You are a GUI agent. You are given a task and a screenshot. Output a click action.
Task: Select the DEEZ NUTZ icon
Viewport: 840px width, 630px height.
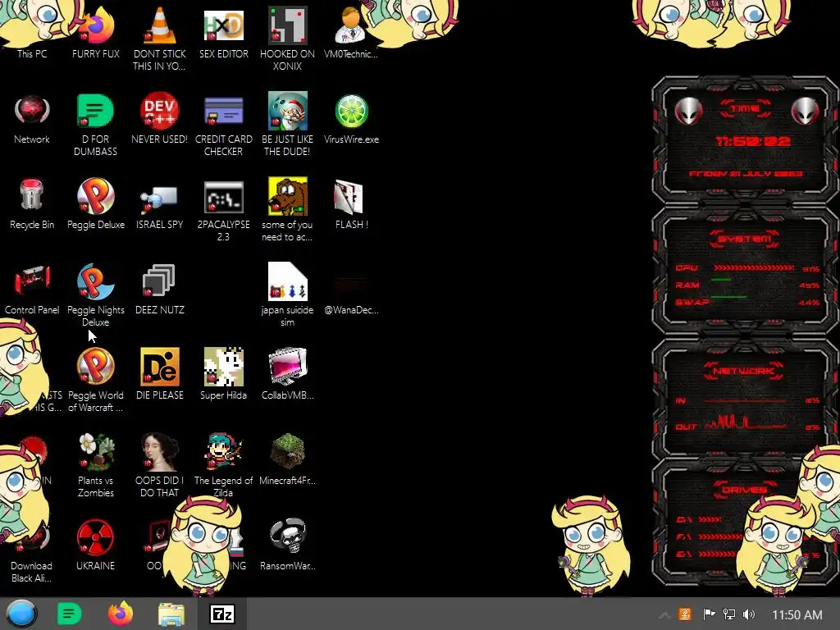[x=160, y=288]
